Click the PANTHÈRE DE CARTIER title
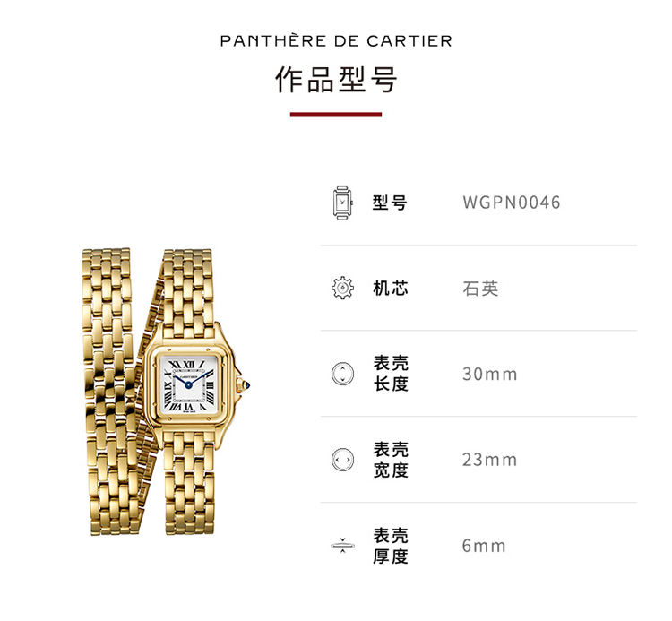 click(336, 41)
